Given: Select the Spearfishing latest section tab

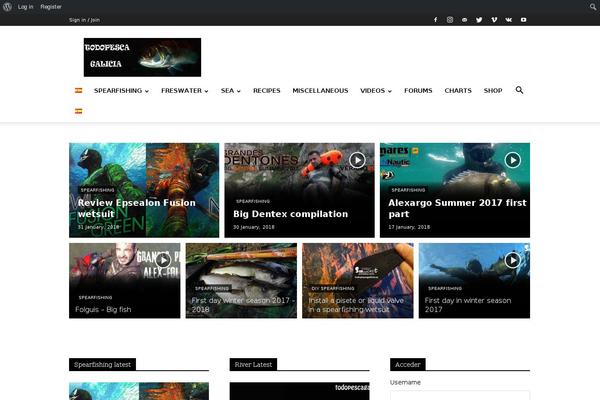Looking at the screenshot, I should pos(102,365).
